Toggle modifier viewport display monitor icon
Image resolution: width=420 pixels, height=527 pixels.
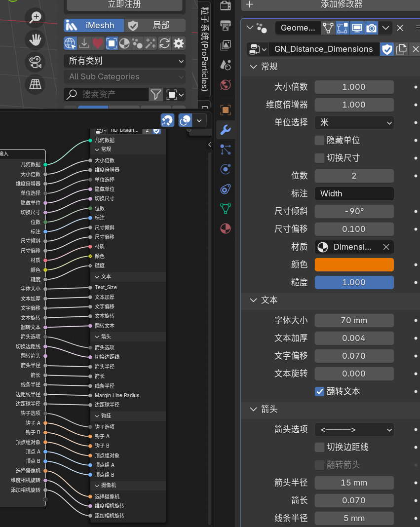357,28
